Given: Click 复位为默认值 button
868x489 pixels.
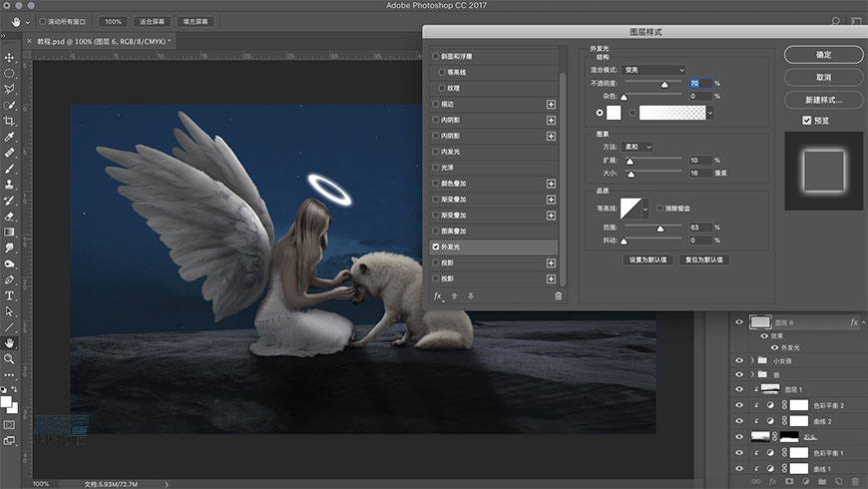Looking at the screenshot, I should (703, 259).
